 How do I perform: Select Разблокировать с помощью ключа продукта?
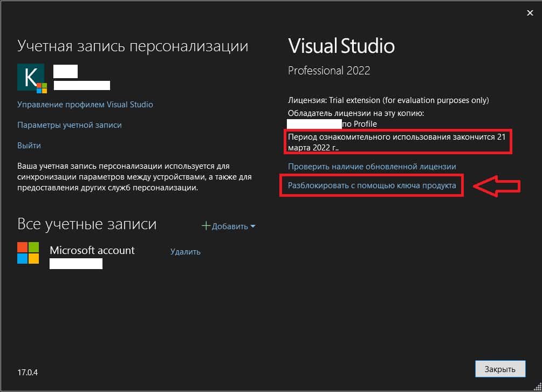tap(372, 185)
